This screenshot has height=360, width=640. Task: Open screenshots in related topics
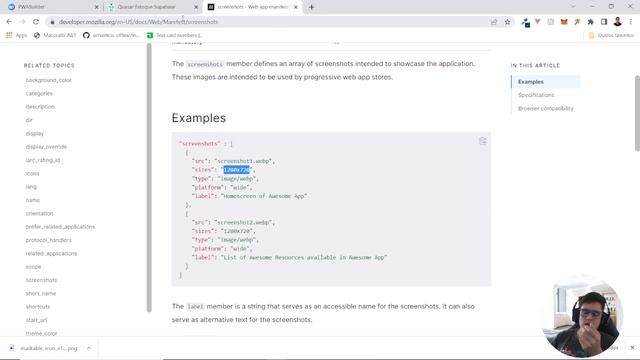[41, 280]
